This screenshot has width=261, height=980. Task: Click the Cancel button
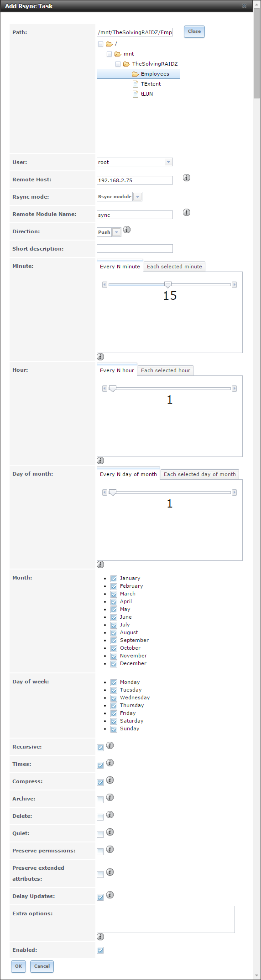(42, 966)
